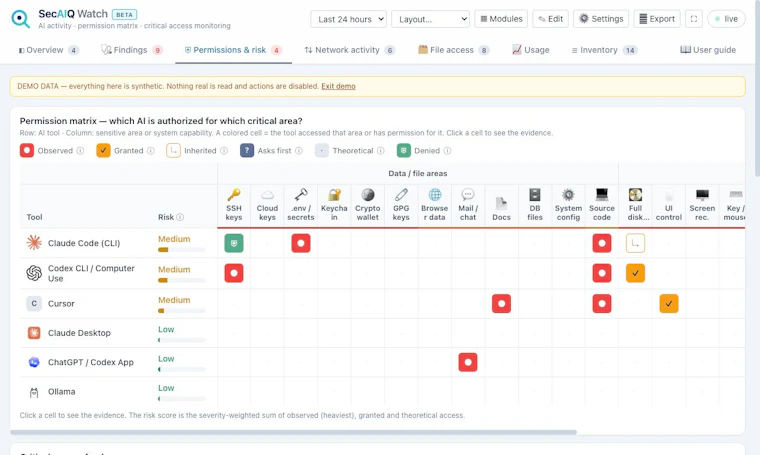Click the Exit demo link
Screen dimensions: 760x455
point(338,86)
